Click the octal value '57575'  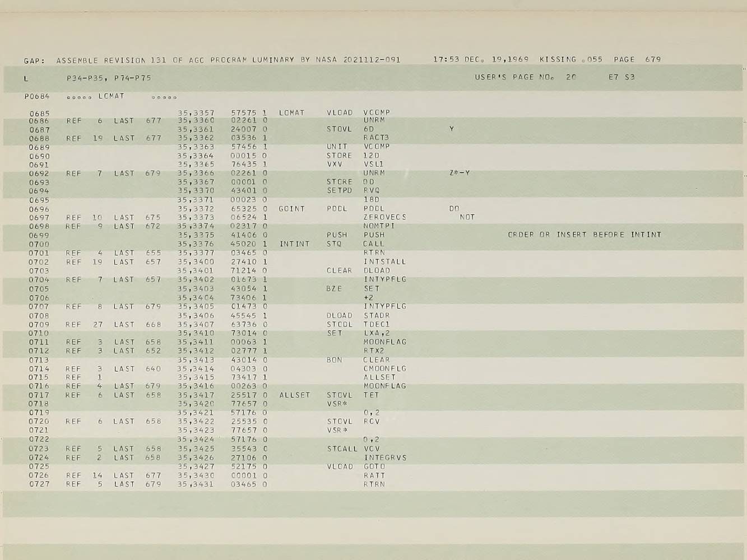coord(244,113)
